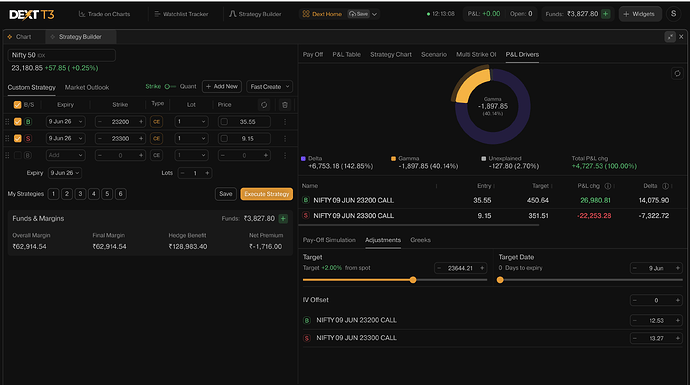Switch CE option type on 23300 leg
Screen dimensions: 690x385
[x=156, y=139]
